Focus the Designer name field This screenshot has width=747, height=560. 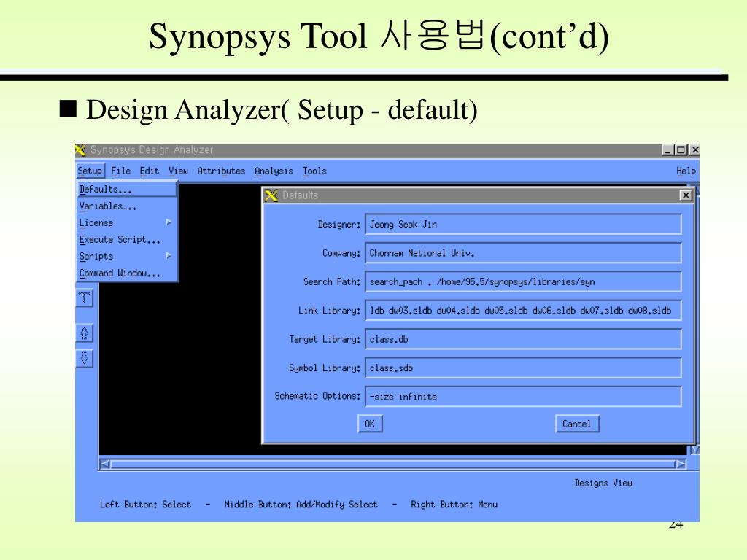[x=523, y=224]
